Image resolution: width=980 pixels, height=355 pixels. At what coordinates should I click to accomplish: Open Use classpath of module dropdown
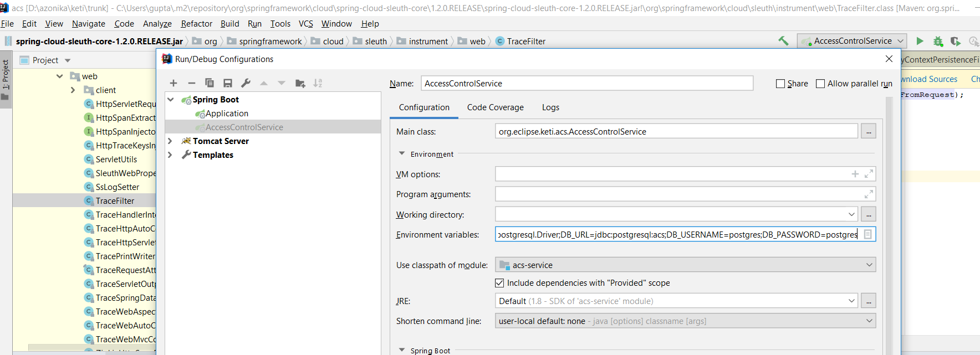coord(685,265)
